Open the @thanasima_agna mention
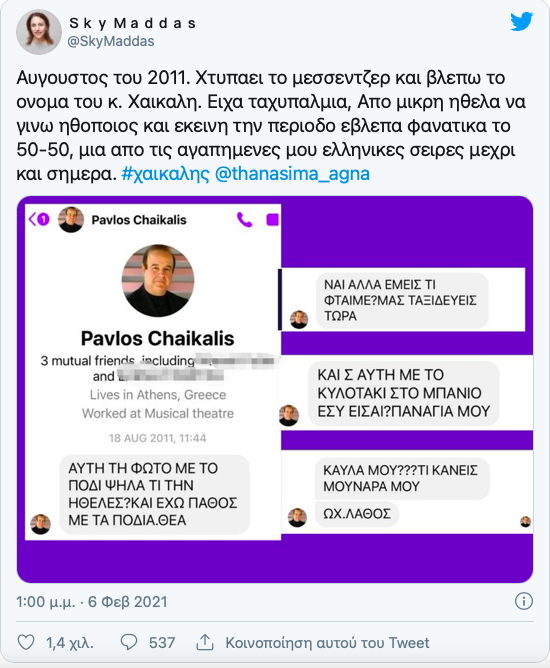Viewport: 550px width, 668px height. pos(292,174)
